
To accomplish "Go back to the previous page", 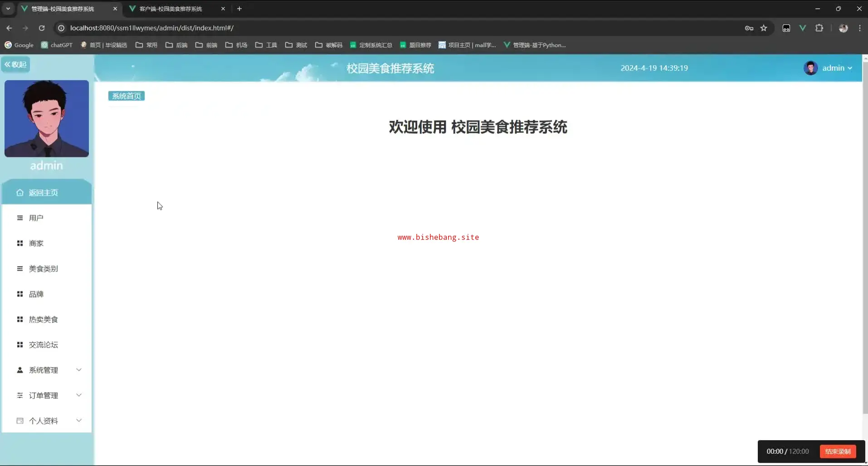I will point(9,28).
